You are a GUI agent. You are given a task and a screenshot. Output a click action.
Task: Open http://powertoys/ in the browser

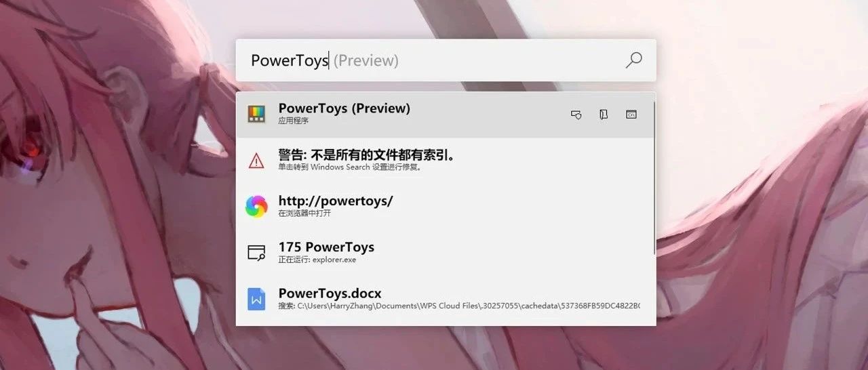(445, 207)
